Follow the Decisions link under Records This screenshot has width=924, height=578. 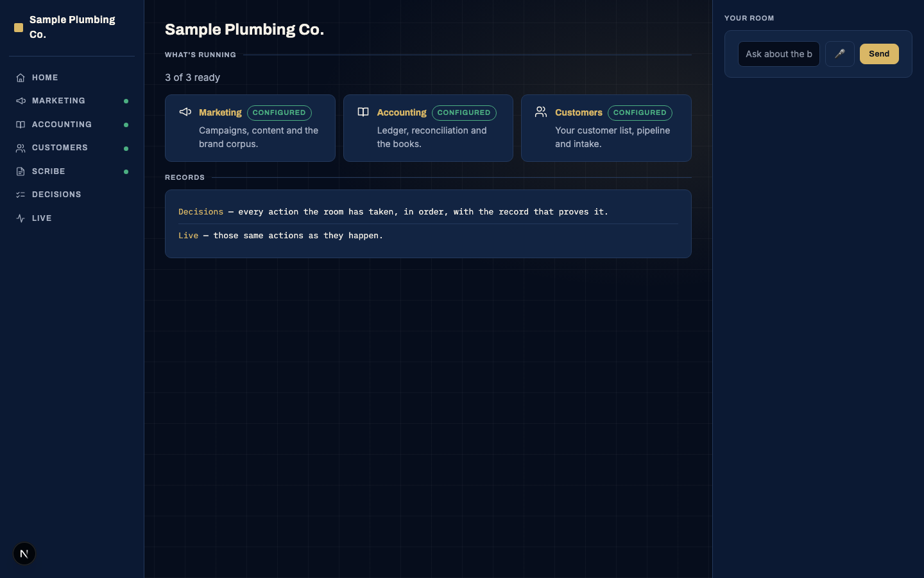coord(201,212)
